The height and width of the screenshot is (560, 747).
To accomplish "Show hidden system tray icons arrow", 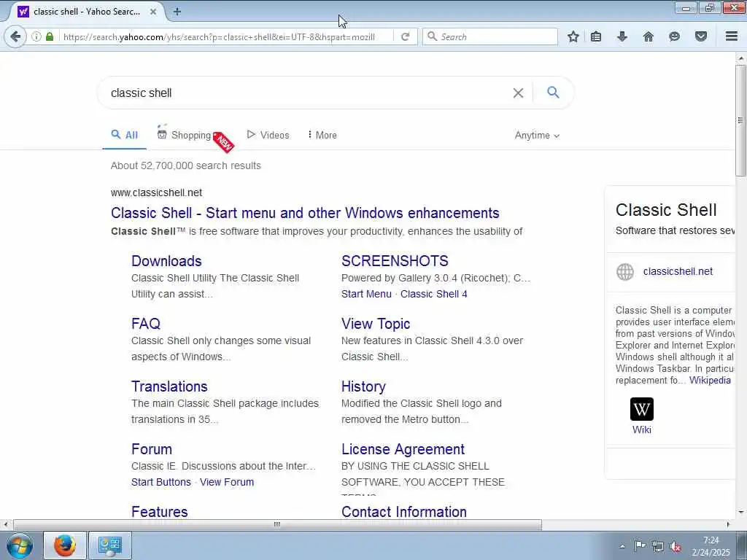I will click(622, 547).
